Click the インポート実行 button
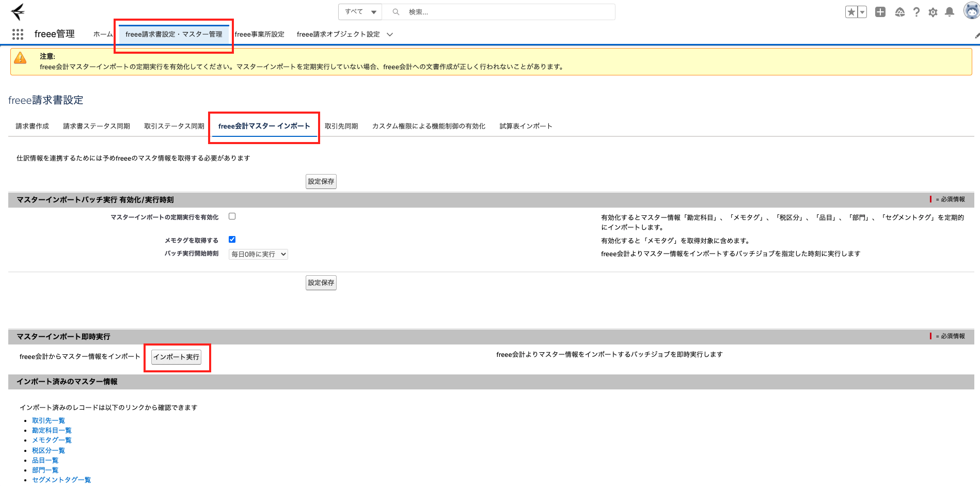Image resolution: width=980 pixels, height=486 pixels. 177,357
